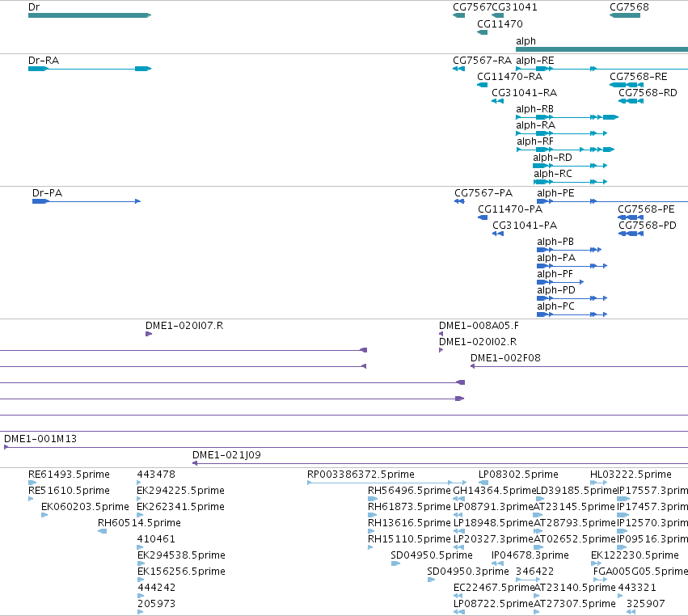
Task: Click the 443321 EST label
Action: pos(637,587)
